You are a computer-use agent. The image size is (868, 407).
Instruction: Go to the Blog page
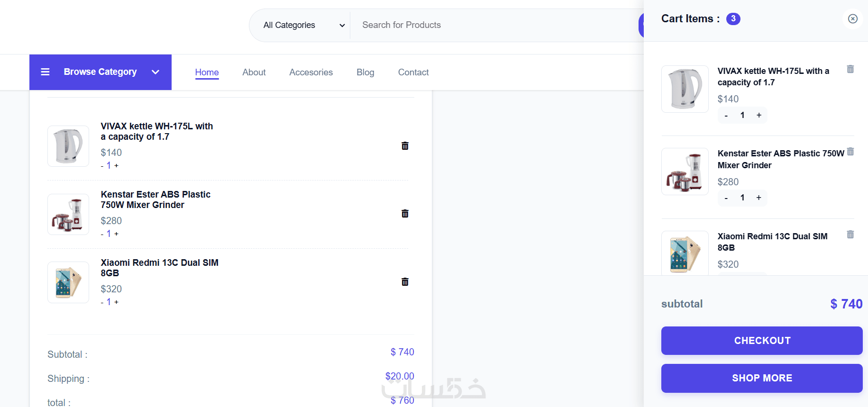365,72
